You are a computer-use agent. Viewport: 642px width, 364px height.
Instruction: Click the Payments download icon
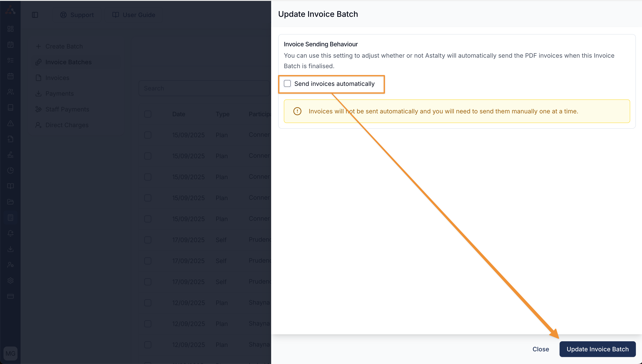coord(38,94)
